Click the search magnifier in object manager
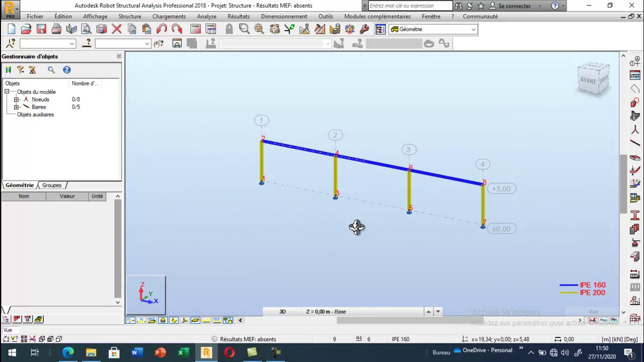Image resolution: width=644 pixels, height=362 pixels. click(51, 70)
